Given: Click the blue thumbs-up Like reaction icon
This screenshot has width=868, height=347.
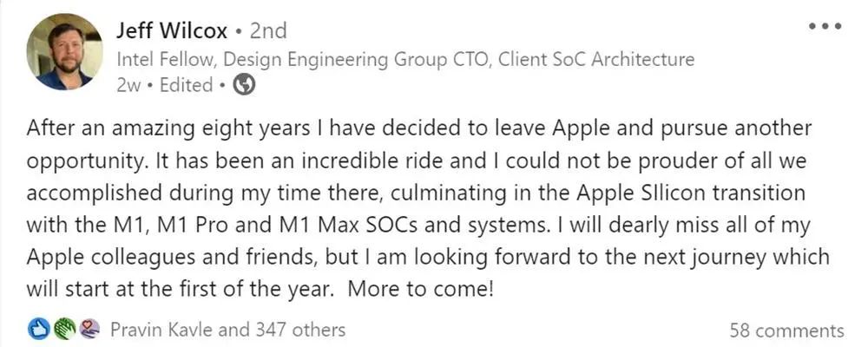Looking at the screenshot, I should pos(39,330).
